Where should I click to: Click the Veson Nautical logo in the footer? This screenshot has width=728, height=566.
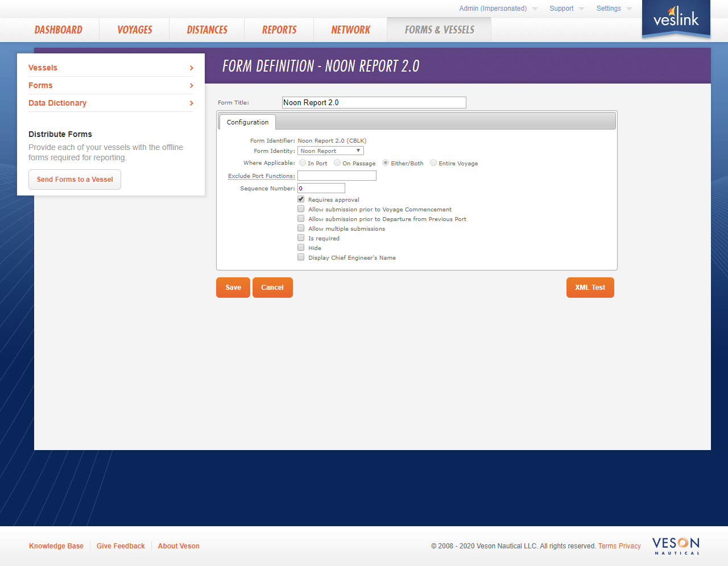click(x=676, y=546)
